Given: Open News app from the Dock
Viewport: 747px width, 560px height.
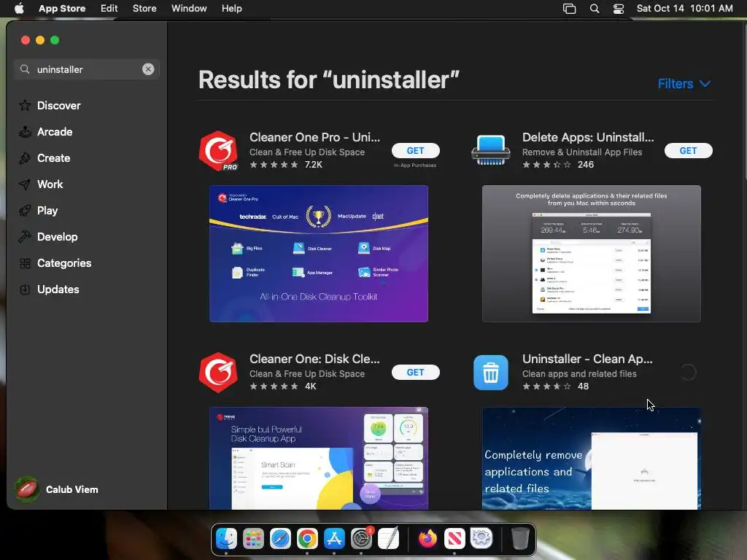Looking at the screenshot, I should [x=454, y=539].
